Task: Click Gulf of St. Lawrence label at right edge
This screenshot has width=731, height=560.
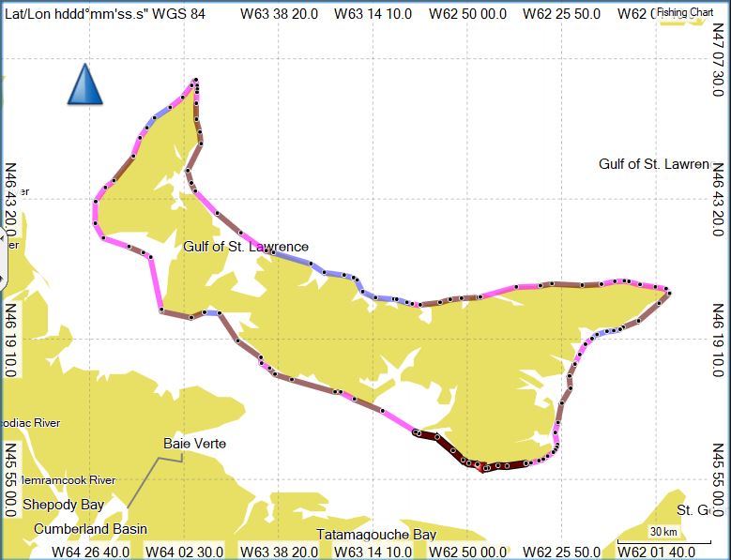Action: (x=654, y=164)
